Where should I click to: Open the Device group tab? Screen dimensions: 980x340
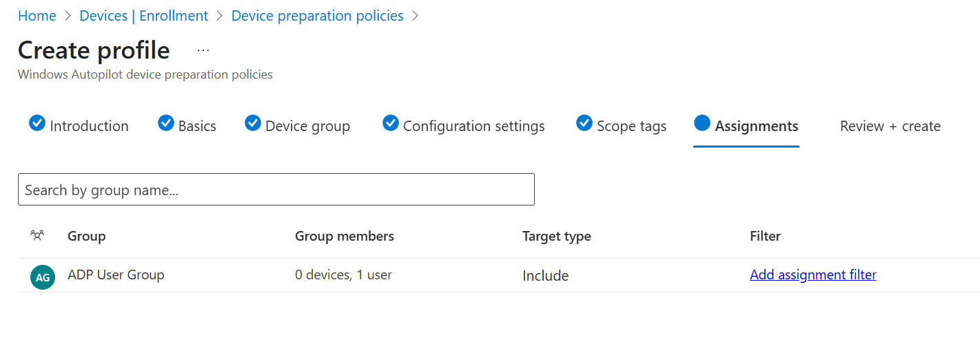[307, 126]
